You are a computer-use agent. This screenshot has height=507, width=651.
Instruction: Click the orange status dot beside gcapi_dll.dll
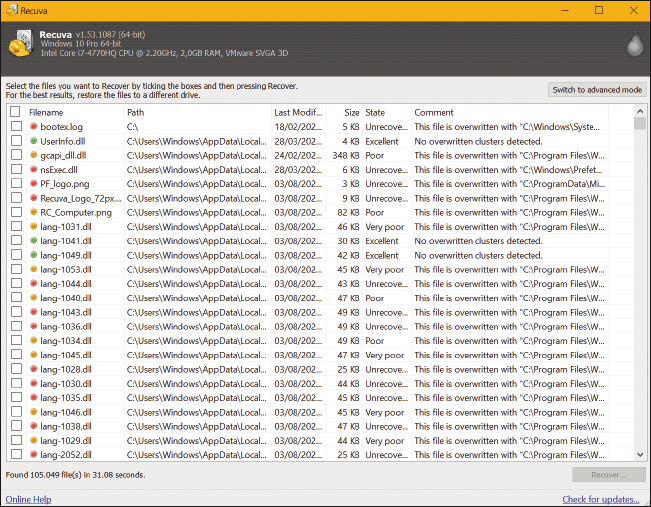point(33,156)
